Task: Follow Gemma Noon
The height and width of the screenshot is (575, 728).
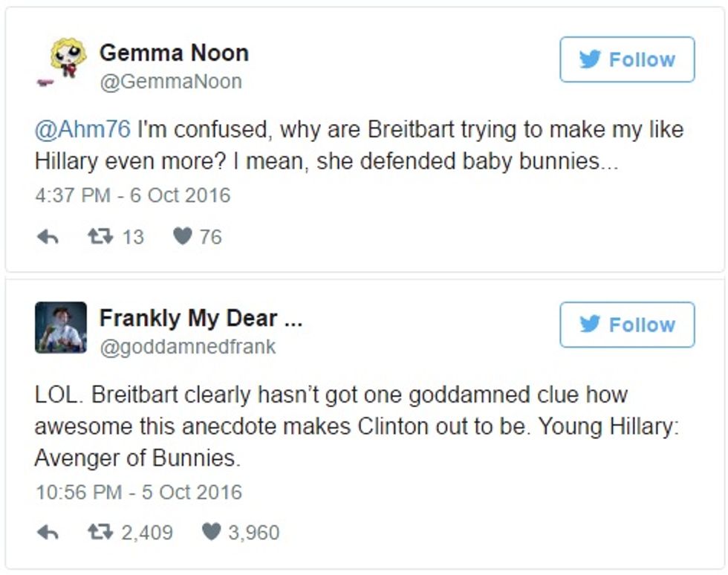Action: pyautogui.click(x=627, y=59)
